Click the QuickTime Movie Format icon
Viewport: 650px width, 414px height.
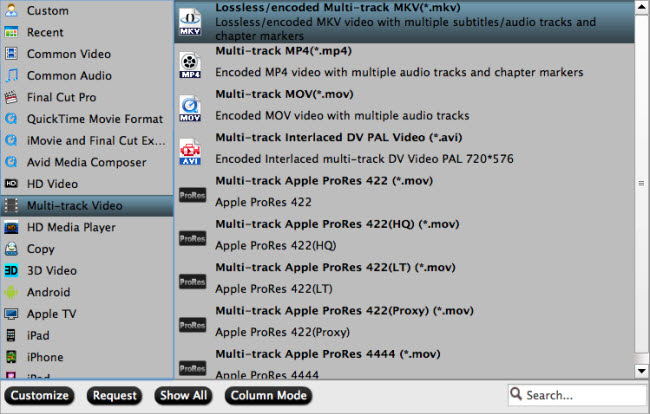[x=11, y=119]
